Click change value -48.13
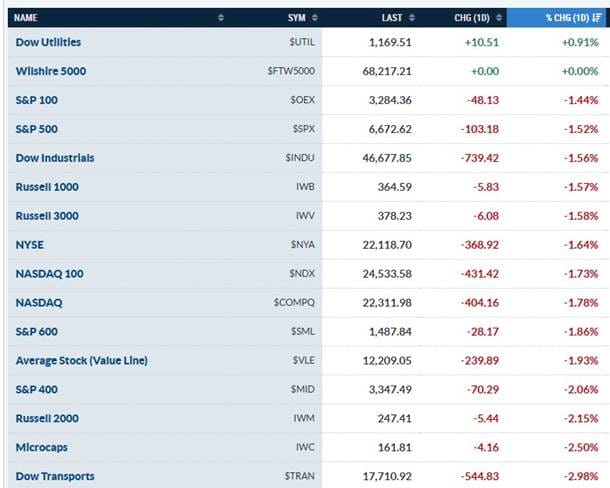Screen dimensions: 610x488 [483, 100]
